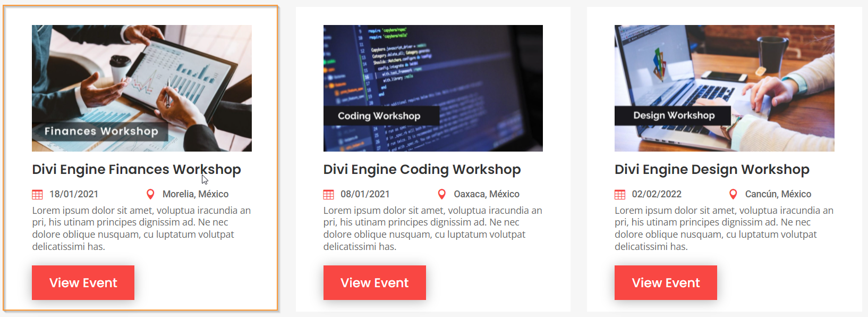Open the Divi Engine Design Workshop title

point(712,170)
